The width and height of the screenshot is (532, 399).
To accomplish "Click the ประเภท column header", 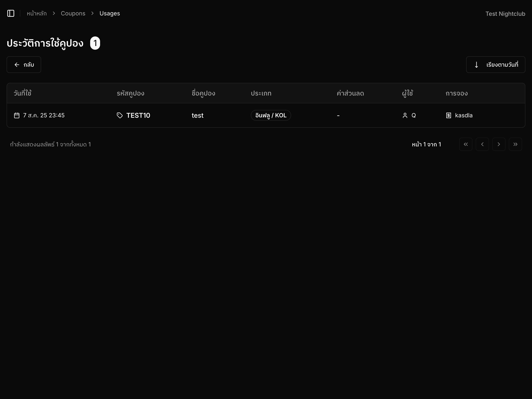I will tap(261, 93).
